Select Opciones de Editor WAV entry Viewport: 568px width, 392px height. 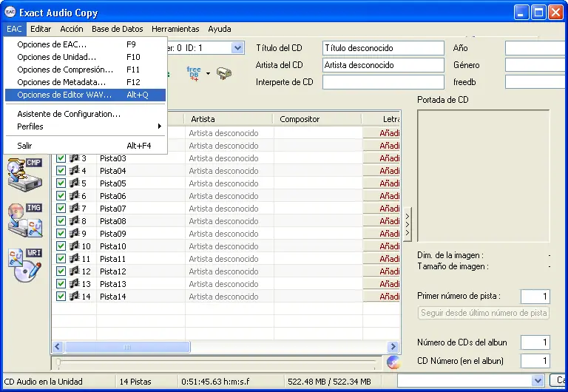tap(85, 95)
